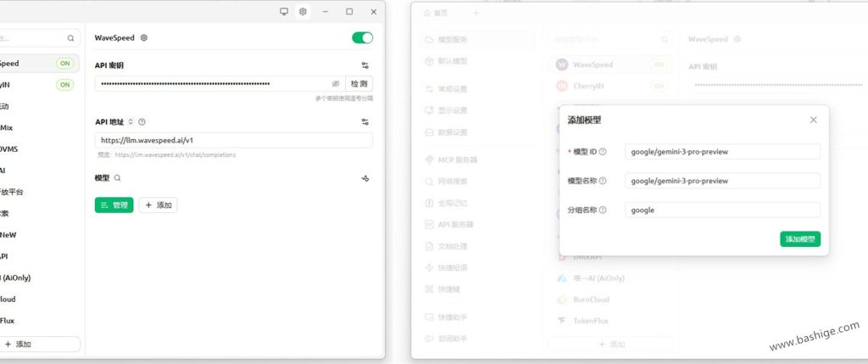
Task: Focus API address field with llm.wavespeed.ai URL
Action: click(234, 140)
